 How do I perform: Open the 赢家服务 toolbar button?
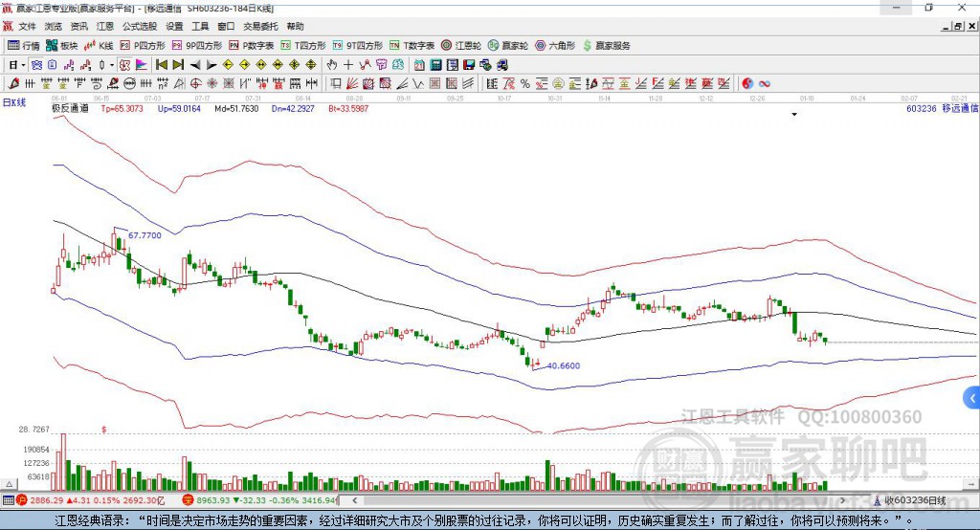[607, 46]
